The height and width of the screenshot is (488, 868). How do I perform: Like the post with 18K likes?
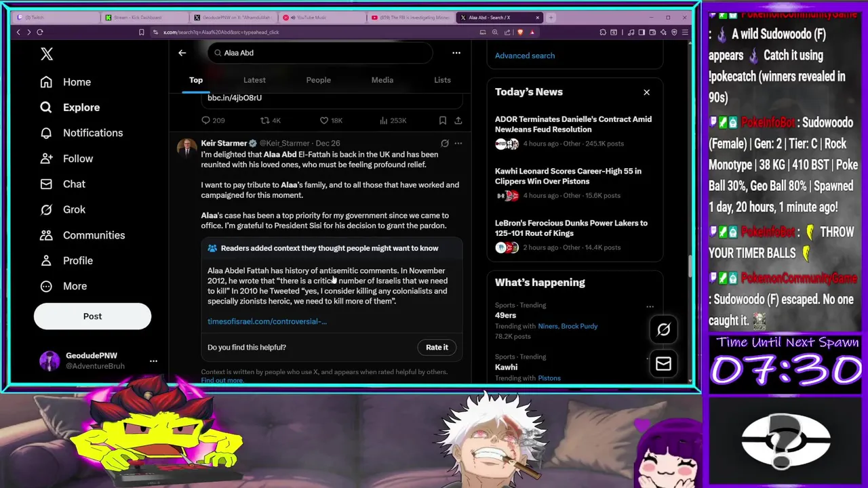pos(331,121)
